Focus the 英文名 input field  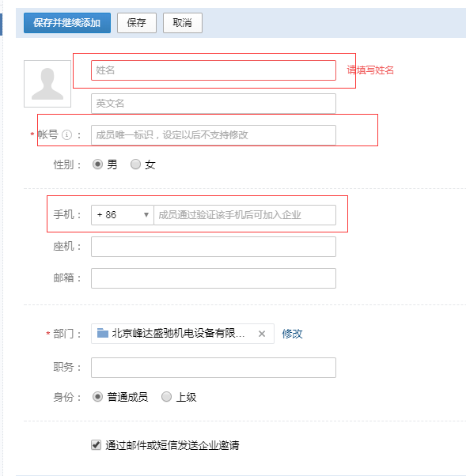click(x=214, y=104)
